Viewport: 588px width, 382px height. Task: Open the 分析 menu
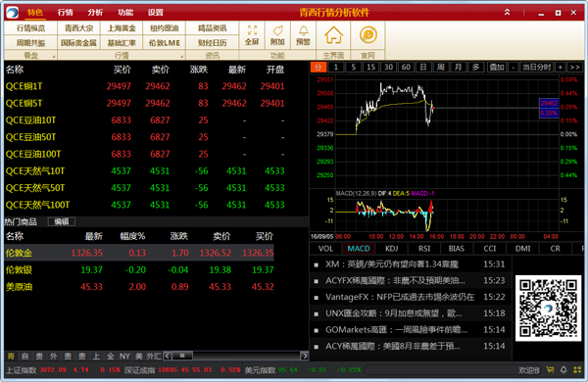coord(95,13)
